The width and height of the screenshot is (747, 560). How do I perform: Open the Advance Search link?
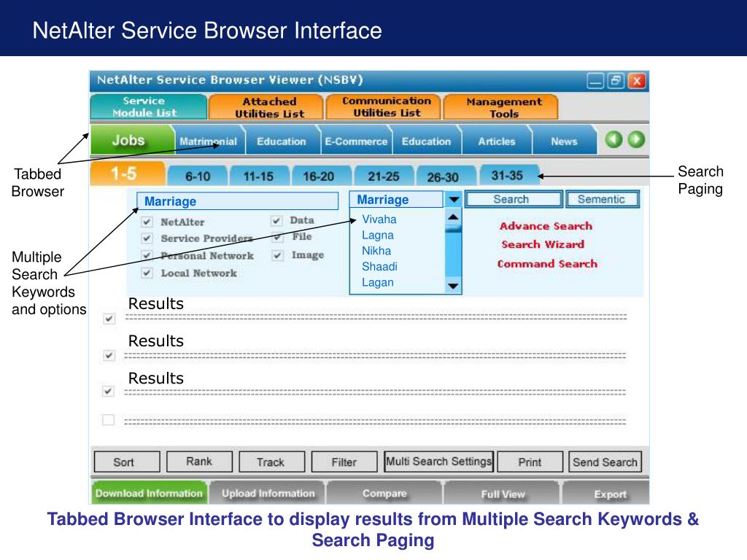pos(546,226)
